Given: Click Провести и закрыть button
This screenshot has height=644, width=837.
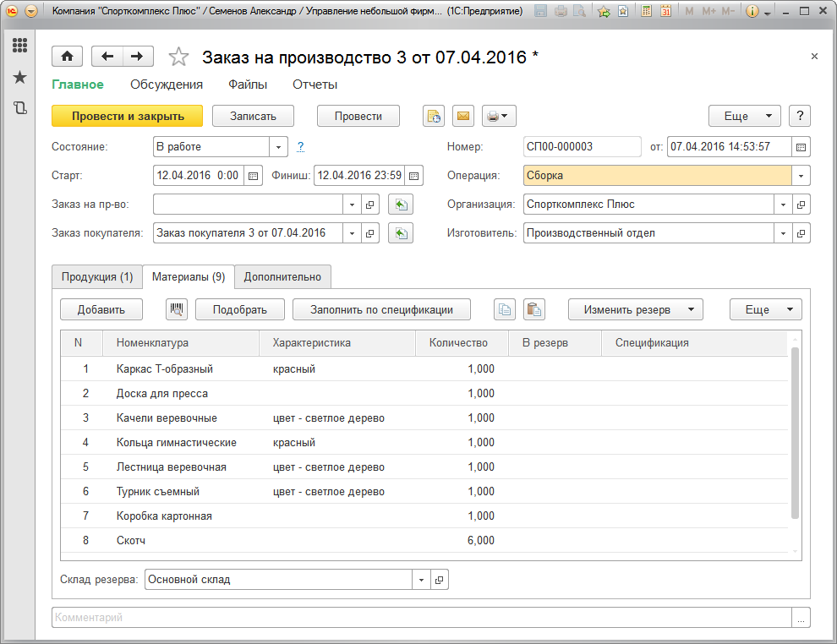Looking at the screenshot, I should [128, 117].
